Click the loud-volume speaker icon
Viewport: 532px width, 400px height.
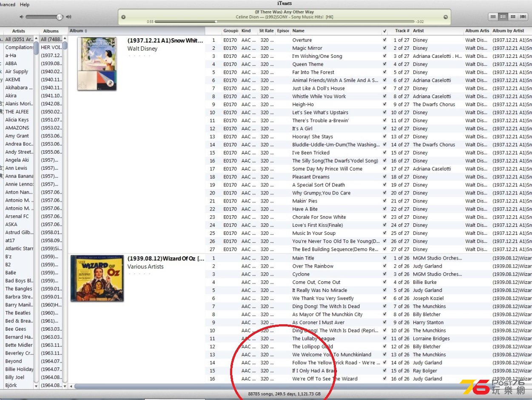[x=69, y=17]
